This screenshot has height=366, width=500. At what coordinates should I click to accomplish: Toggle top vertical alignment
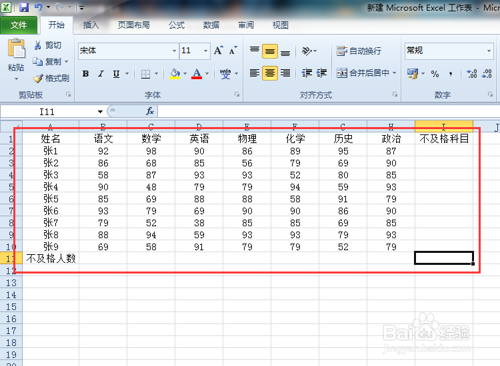pos(255,51)
